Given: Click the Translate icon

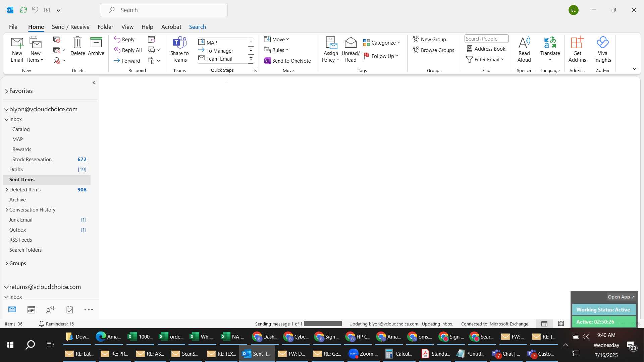Looking at the screenshot, I should pos(550,50).
